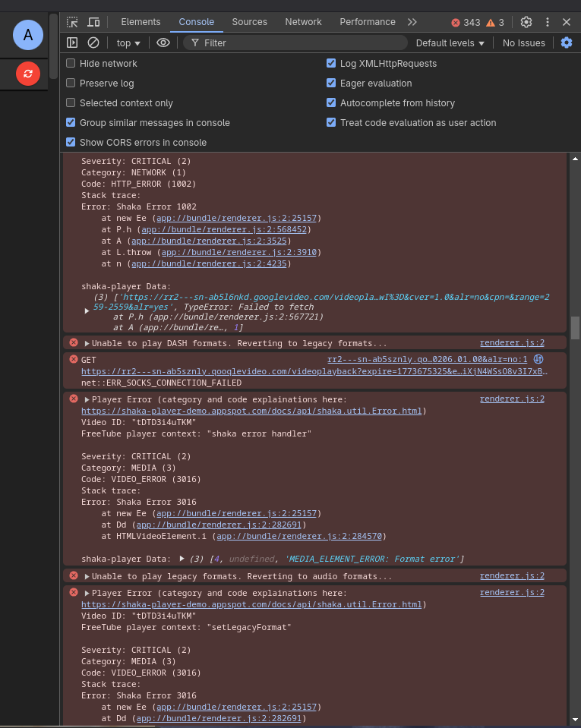581x728 pixels.
Task: Create a live expression with the eye icon
Action: pyautogui.click(x=163, y=43)
